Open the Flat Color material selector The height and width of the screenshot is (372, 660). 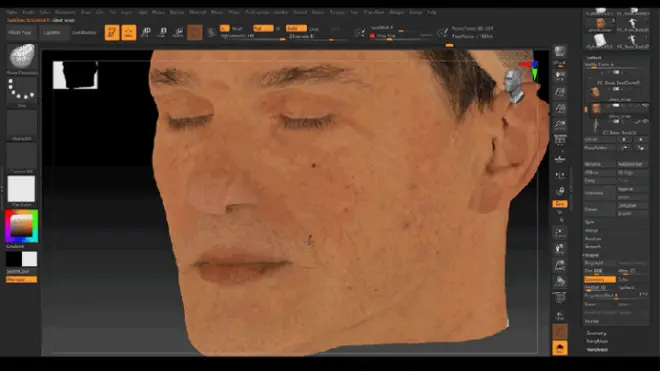(x=21, y=189)
